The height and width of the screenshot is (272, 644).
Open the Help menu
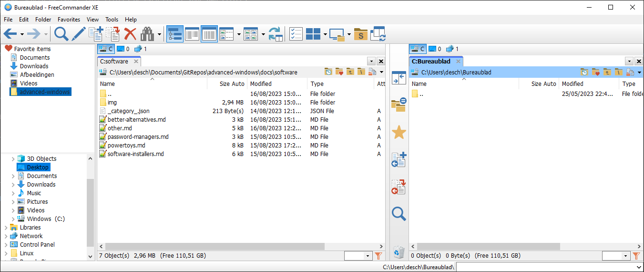pos(131,20)
